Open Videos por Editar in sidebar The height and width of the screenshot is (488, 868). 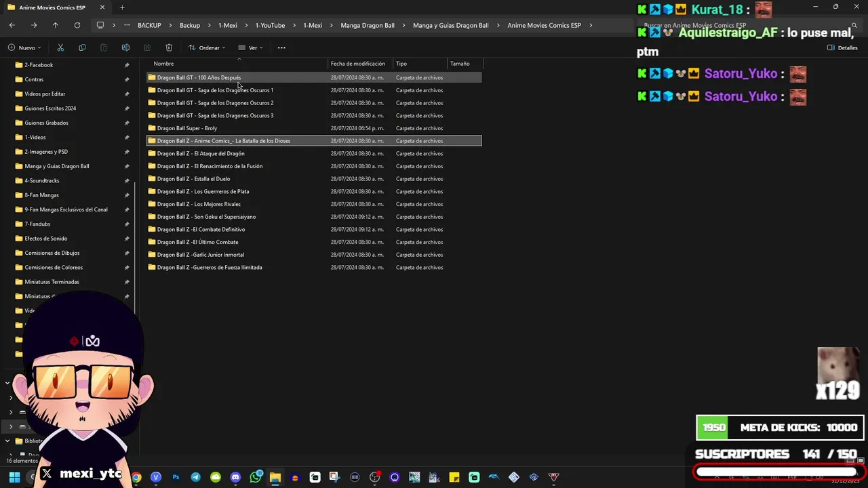(45, 94)
